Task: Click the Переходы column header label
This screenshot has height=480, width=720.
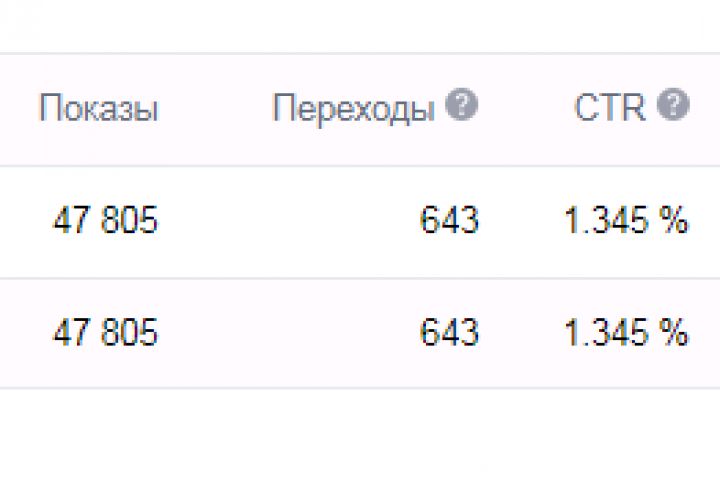Action: click(x=353, y=109)
